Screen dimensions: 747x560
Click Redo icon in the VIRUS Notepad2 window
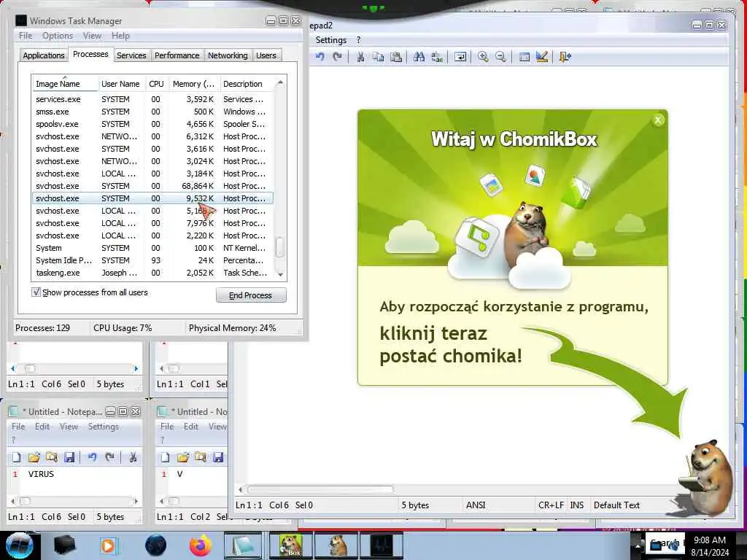click(110, 458)
